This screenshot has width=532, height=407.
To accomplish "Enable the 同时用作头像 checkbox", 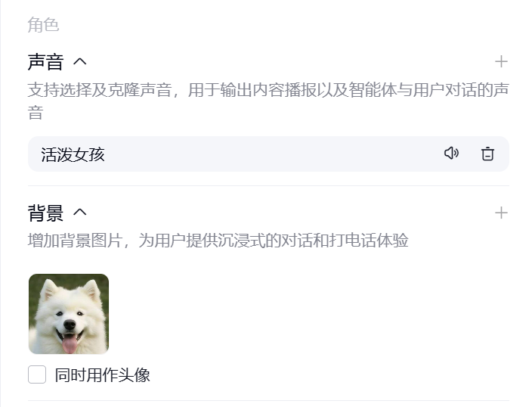I will coord(37,374).
